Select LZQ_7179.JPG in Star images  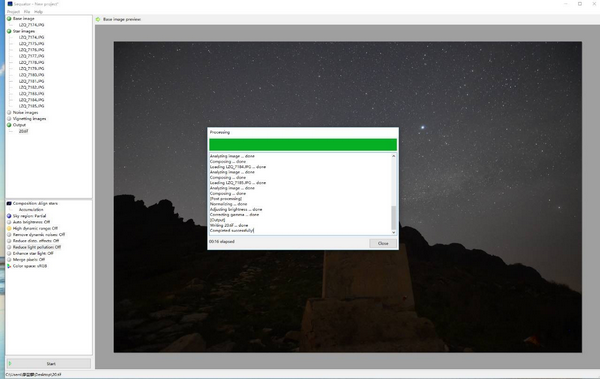[x=31, y=69]
